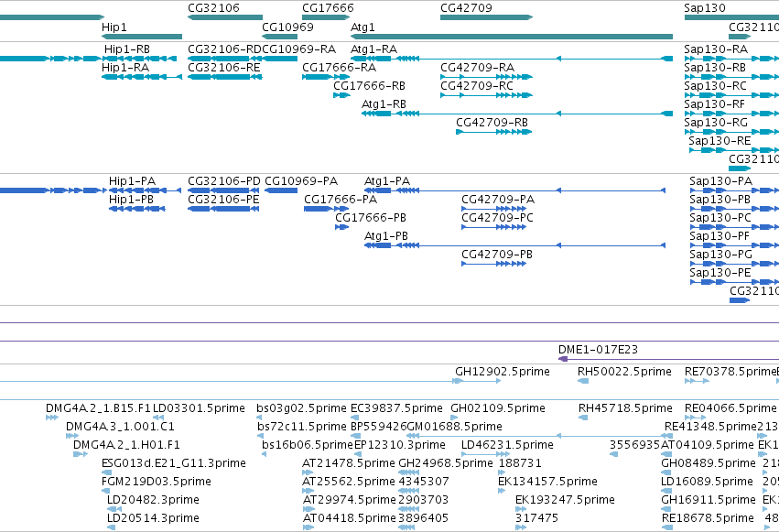The height and width of the screenshot is (532, 779).
Task: Select protein label Sap130-PG
Action: [x=721, y=255]
